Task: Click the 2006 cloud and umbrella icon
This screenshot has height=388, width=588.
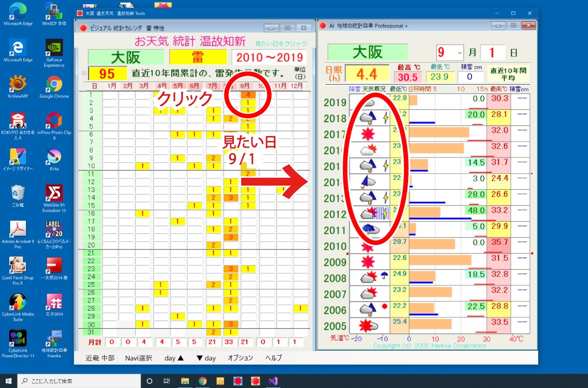Action: (x=368, y=309)
